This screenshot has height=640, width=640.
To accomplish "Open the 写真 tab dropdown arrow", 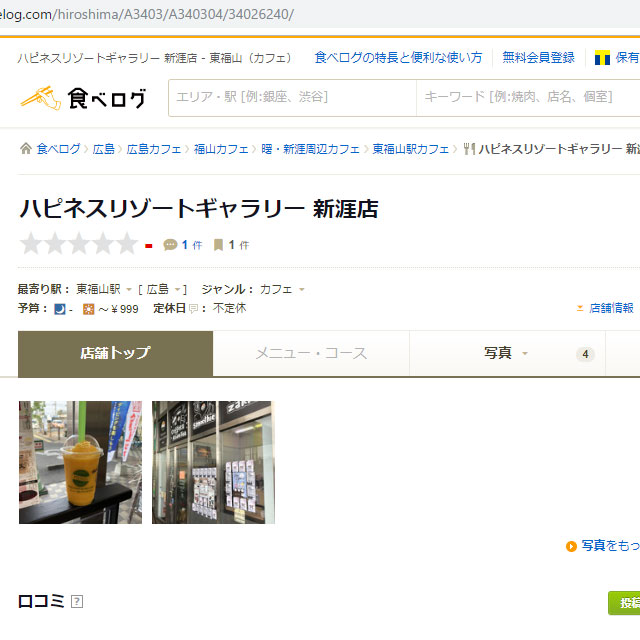I will point(525,353).
